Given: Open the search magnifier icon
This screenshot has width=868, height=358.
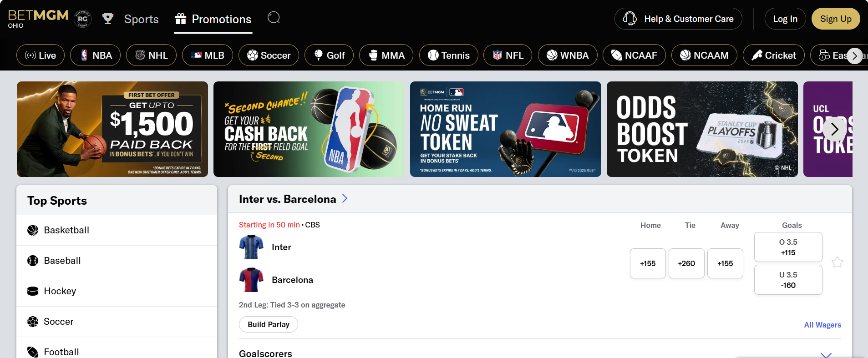Looking at the screenshot, I should point(274,18).
